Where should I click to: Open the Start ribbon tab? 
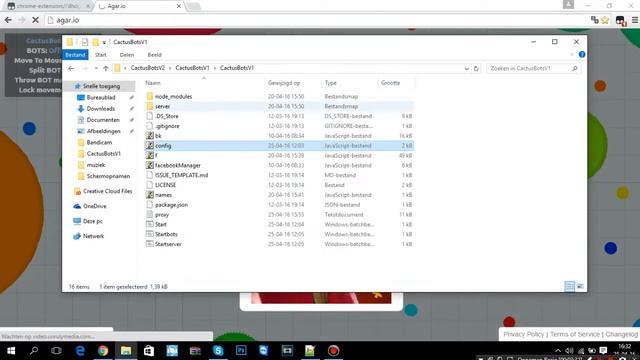[100, 55]
